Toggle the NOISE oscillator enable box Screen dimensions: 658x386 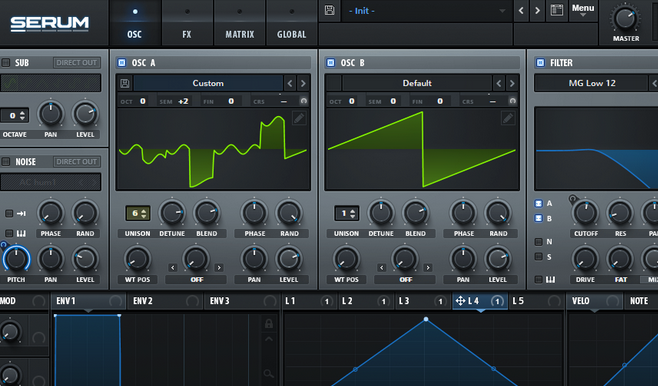click(x=6, y=162)
